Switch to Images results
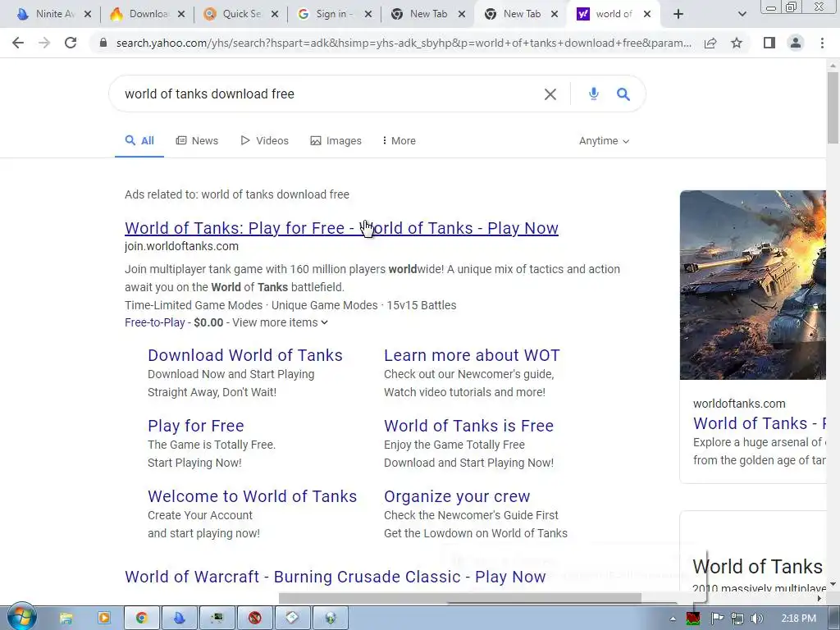The height and width of the screenshot is (630, 840). 336,141
